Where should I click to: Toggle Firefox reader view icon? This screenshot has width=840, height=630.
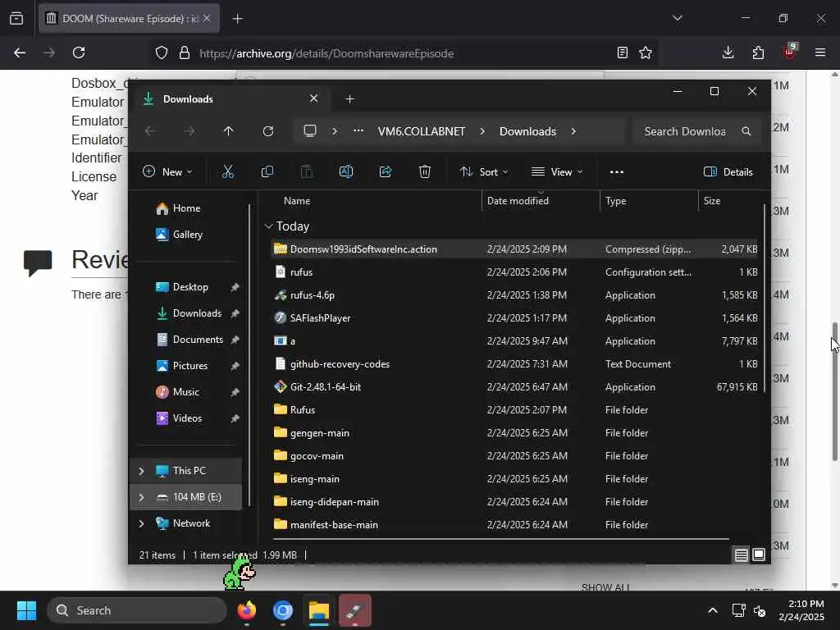point(622,52)
